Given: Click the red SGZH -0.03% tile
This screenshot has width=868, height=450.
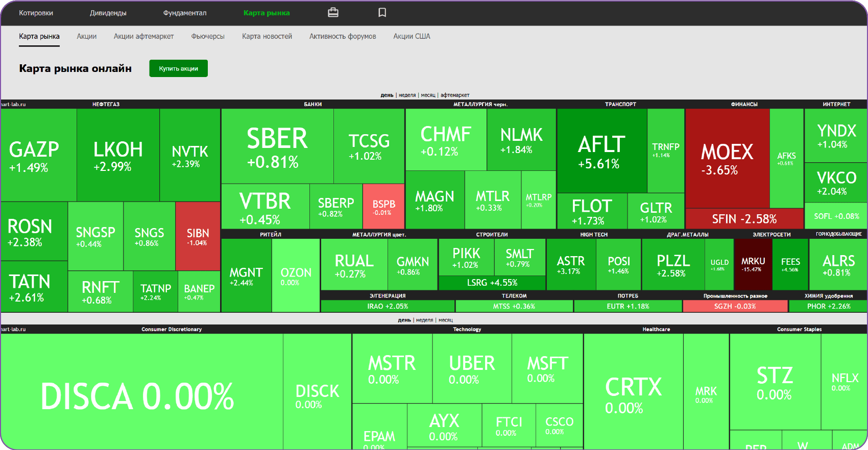Looking at the screenshot, I should 735,306.
